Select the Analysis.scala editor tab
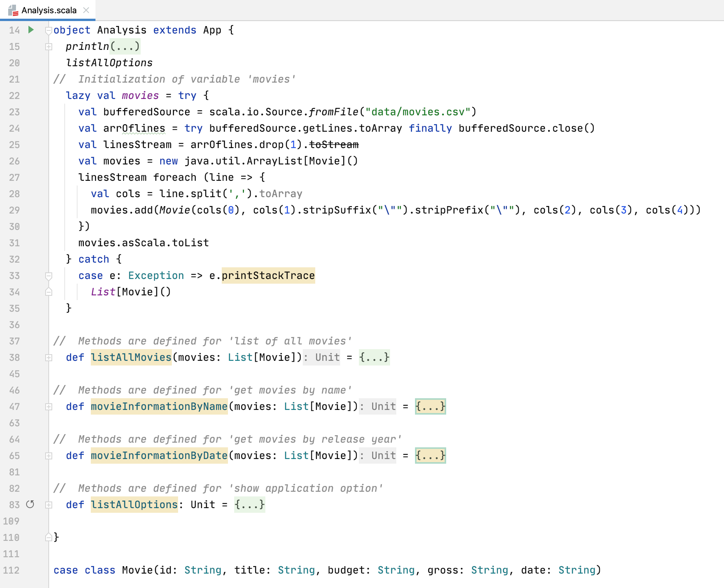Screen dimensions: 724x588 (x=48, y=10)
